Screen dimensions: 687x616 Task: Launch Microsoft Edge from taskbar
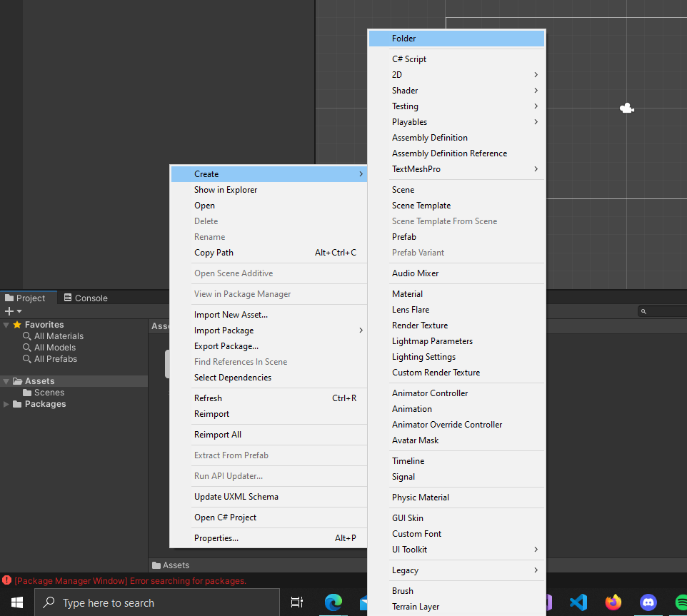[333, 602]
